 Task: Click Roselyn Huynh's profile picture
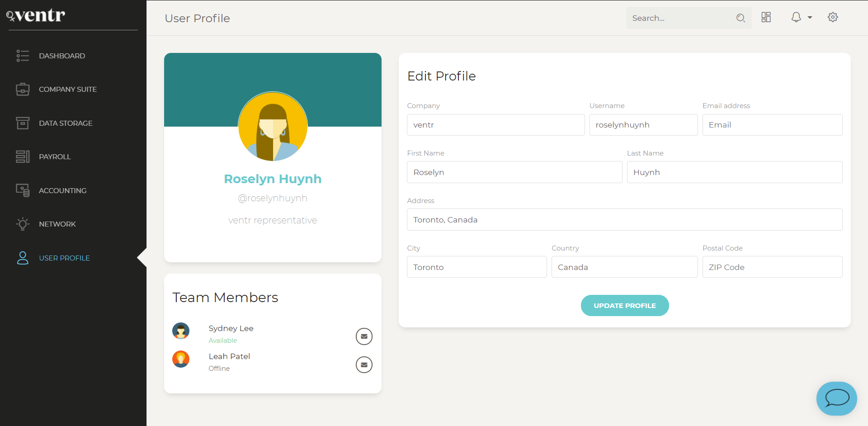click(x=273, y=127)
